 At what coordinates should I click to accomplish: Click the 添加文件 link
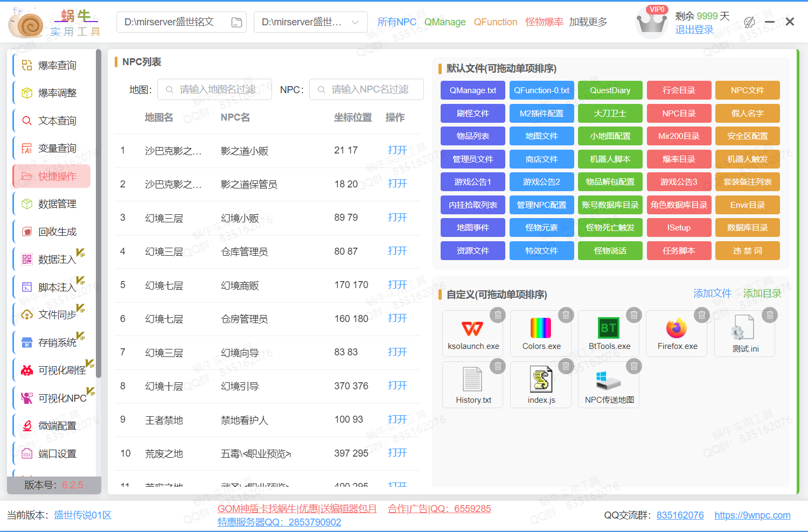[x=712, y=293]
